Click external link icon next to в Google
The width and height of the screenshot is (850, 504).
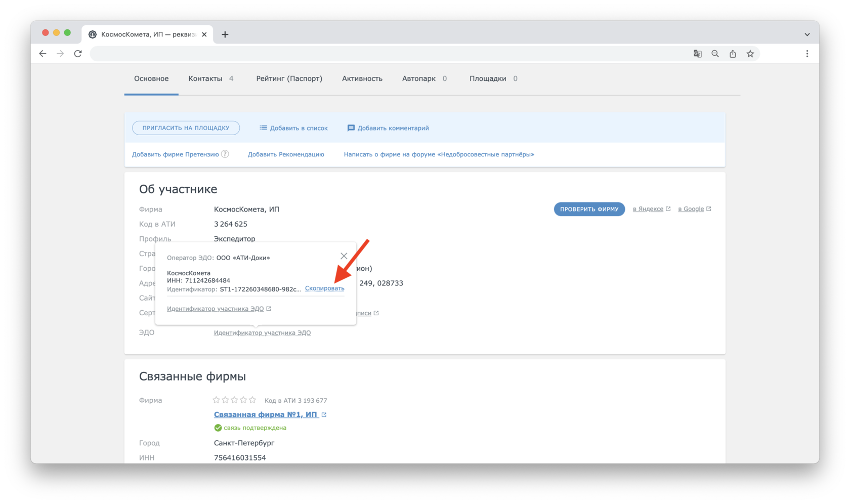[x=708, y=208]
